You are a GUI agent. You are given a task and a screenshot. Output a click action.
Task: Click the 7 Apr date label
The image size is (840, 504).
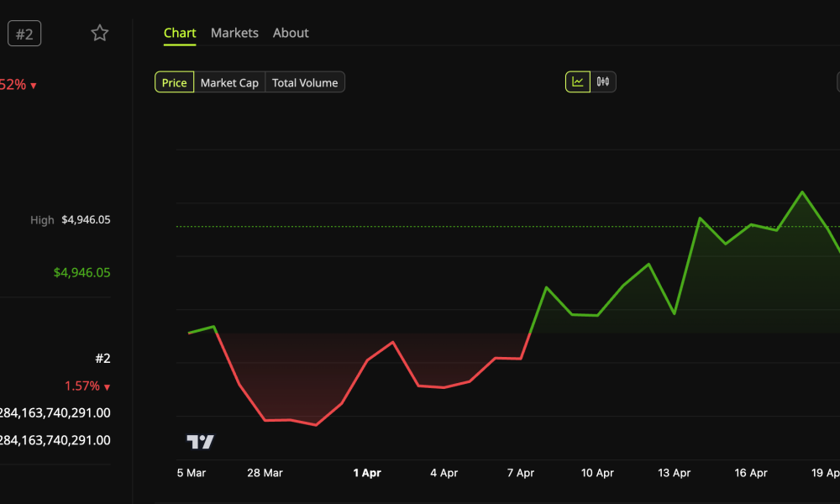[x=520, y=473]
